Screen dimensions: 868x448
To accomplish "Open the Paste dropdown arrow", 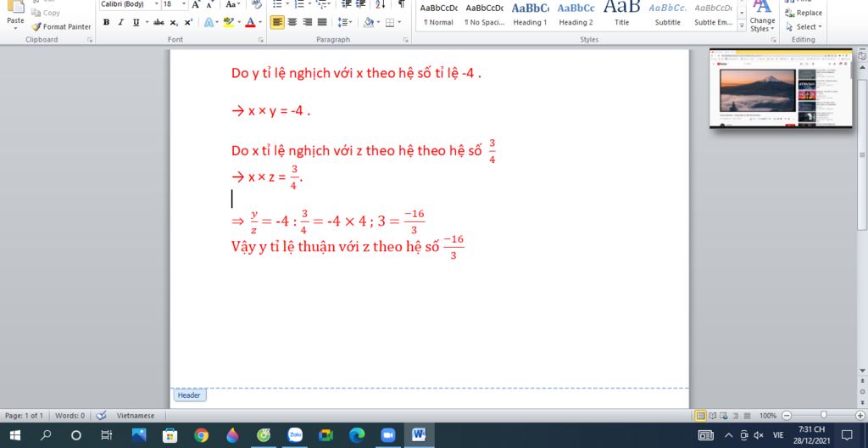I will click(15, 28).
